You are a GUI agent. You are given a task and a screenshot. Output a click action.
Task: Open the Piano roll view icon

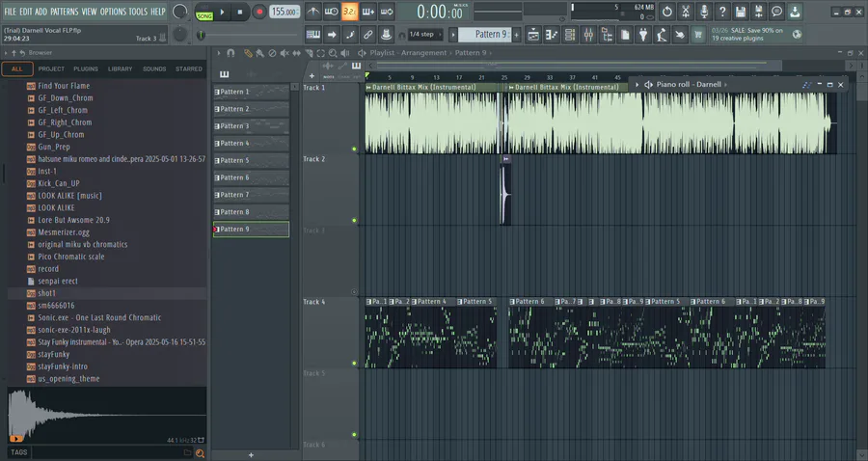point(552,35)
